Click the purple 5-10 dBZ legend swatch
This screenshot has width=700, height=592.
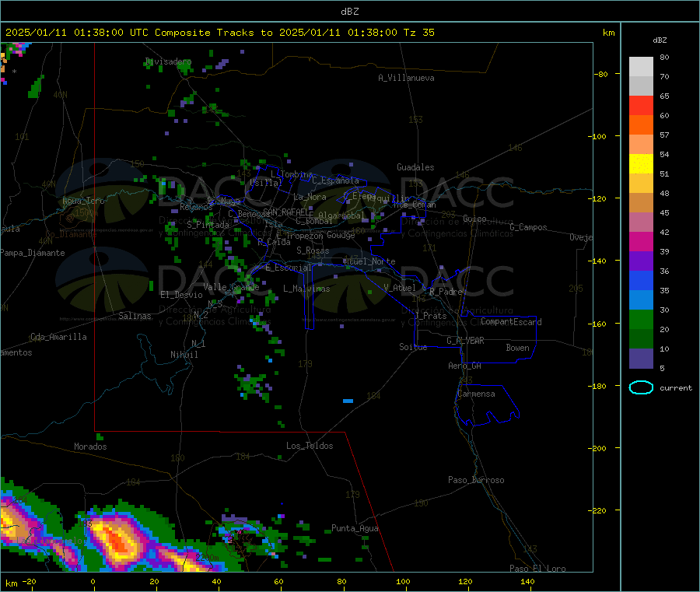click(x=641, y=359)
